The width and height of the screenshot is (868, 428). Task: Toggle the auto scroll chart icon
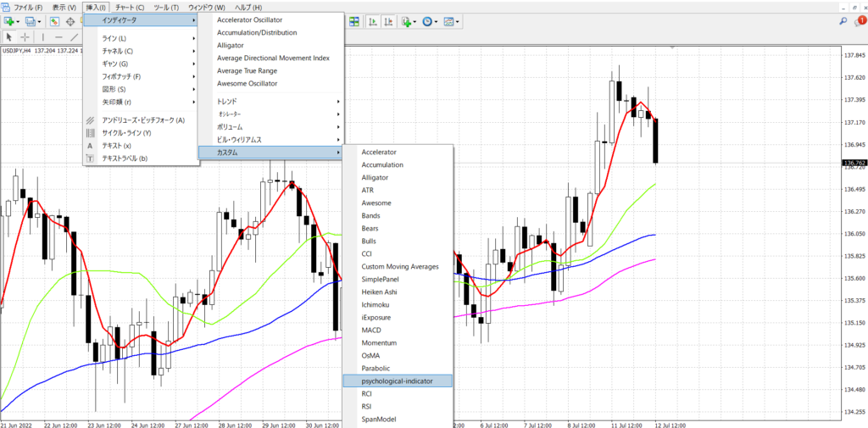tap(373, 21)
